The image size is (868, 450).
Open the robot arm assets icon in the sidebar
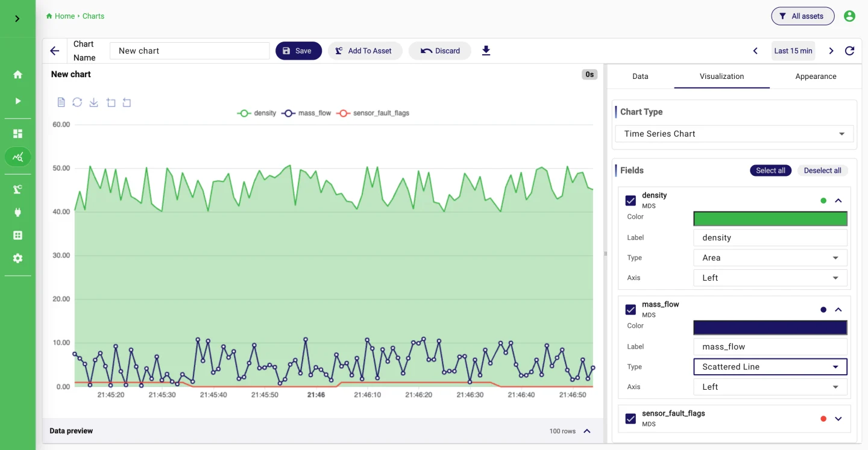[17, 189]
